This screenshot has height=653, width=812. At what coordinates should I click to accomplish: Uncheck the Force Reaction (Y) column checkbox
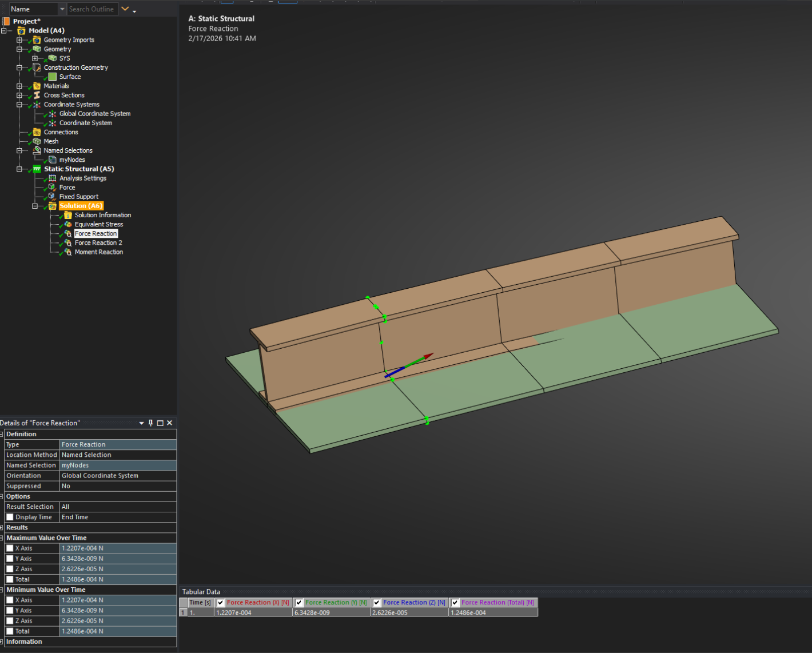[299, 603]
